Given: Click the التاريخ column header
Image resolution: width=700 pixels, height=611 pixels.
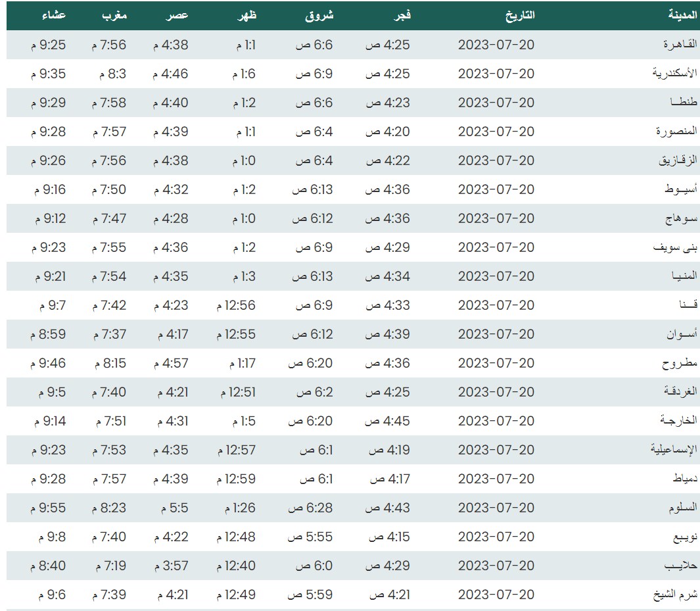Looking at the screenshot, I should click(x=520, y=15).
